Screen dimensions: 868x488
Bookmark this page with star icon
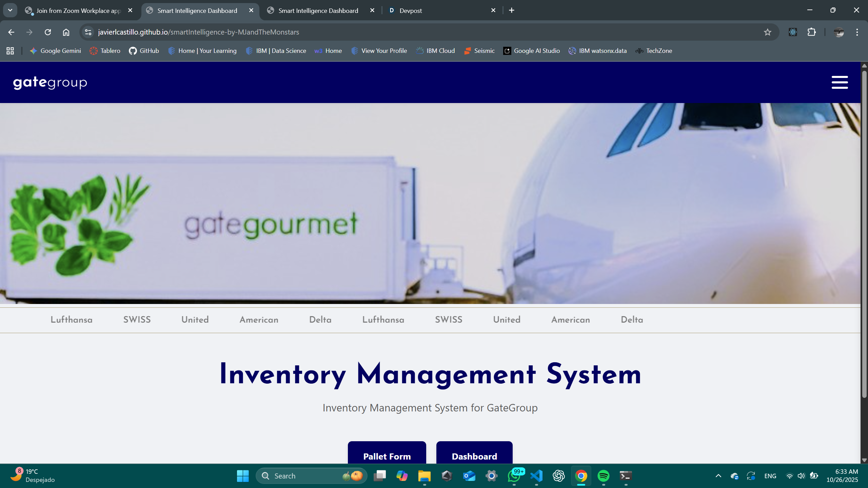click(767, 32)
